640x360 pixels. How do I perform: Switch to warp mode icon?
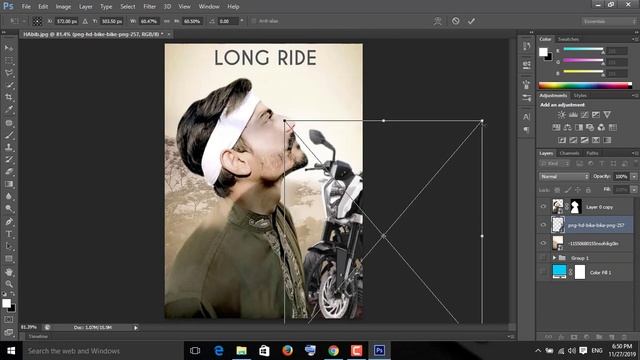[438, 21]
